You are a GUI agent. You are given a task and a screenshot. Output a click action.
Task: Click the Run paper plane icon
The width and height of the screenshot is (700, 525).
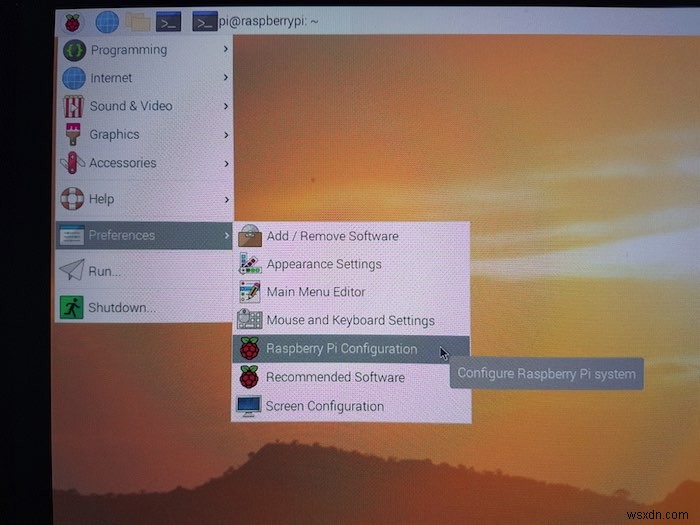[72, 270]
